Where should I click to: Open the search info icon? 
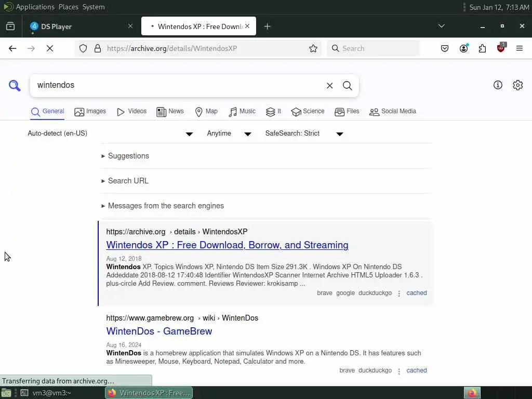(x=498, y=85)
